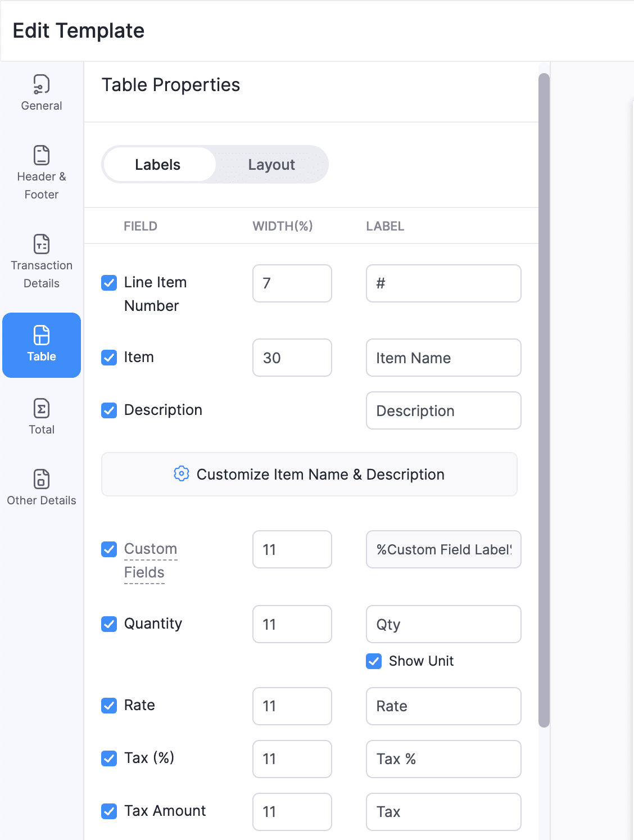The width and height of the screenshot is (634, 840).
Task: Switch to the Layout tab
Action: (x=271, y=165)
